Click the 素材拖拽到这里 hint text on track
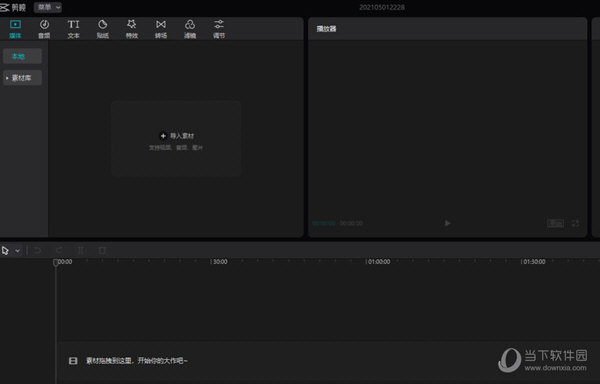This screenshot has height=384, width=600. tap(137, 361)
